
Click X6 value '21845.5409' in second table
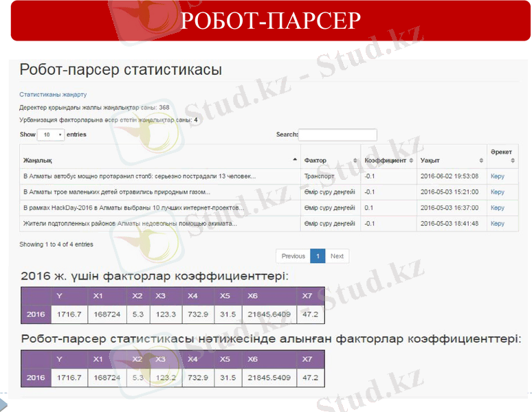pyautogui.click(x=269, y=378)
